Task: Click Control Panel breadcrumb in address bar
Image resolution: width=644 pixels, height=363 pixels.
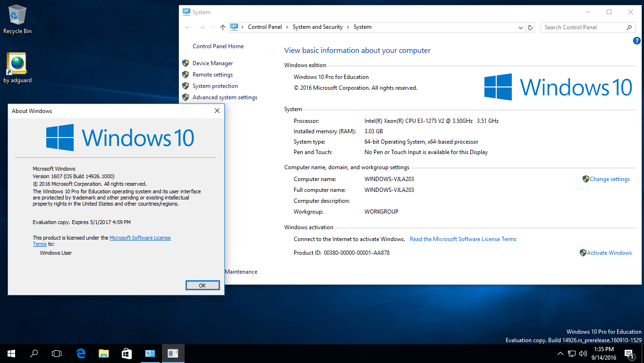Action: (x=265, y=27)
